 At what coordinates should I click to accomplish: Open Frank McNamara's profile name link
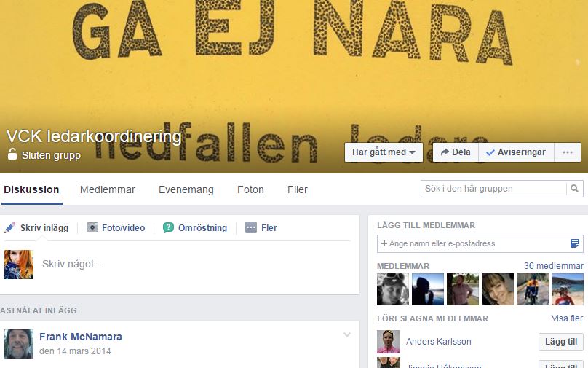point(81,337)
